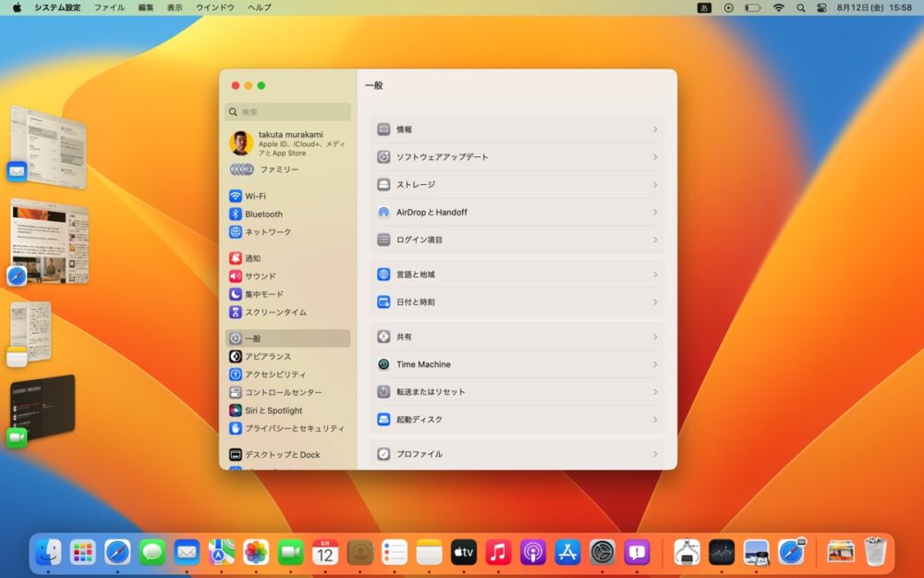The width and height of the screenshot is (924, 578).
Task: Open プライバシーとセキュリティ settings
Action: coord(294,428)
